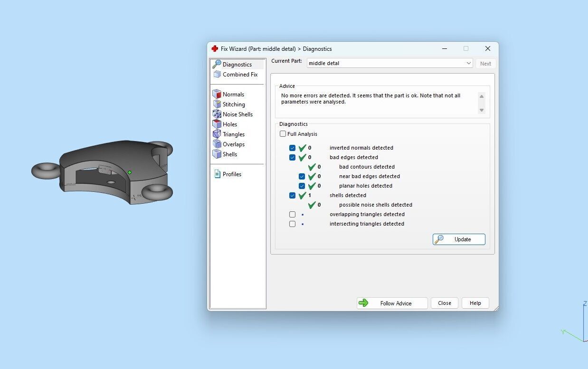Click the 3D part model in viewport
The width and height of the screenshot is (588, 369).
pyautogui.click(x=102, y=172)
